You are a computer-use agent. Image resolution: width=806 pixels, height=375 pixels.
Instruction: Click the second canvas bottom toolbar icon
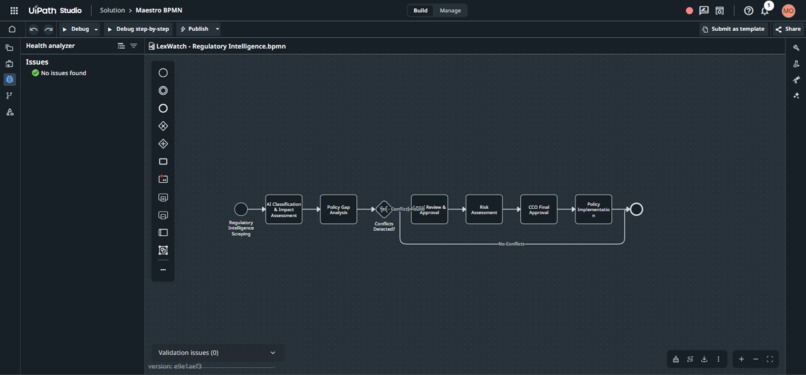coord(690,359)
